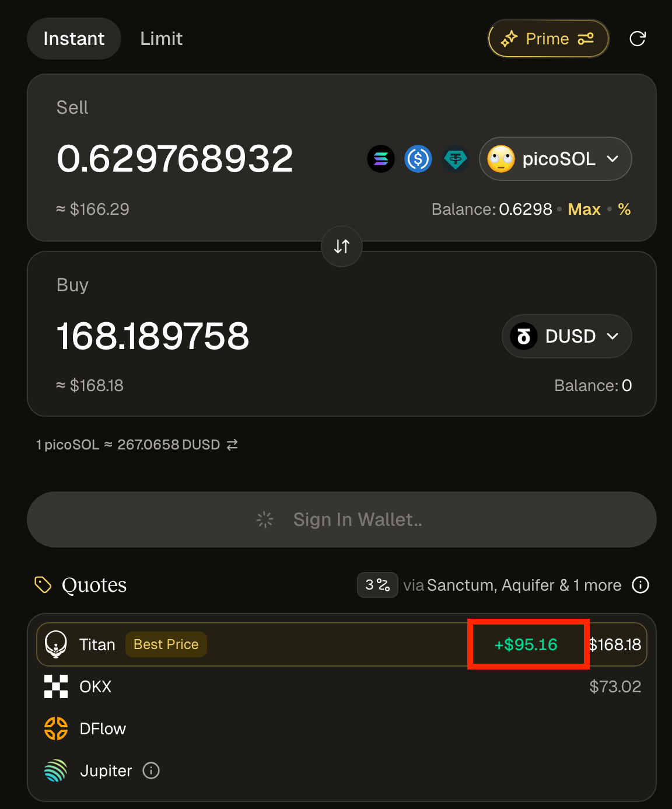
Task: Flip the picoSOL to DUSD rate direction
Action: 232,445
